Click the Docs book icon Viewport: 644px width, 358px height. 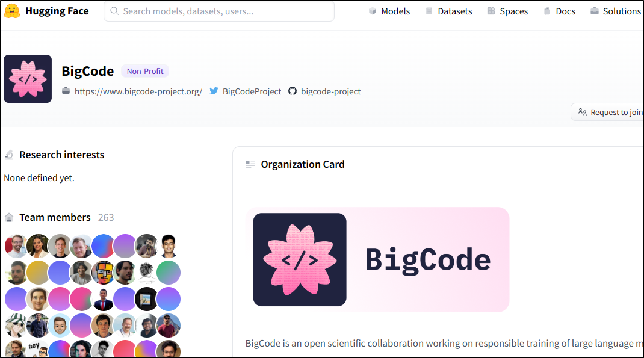(x=546, y=11)
